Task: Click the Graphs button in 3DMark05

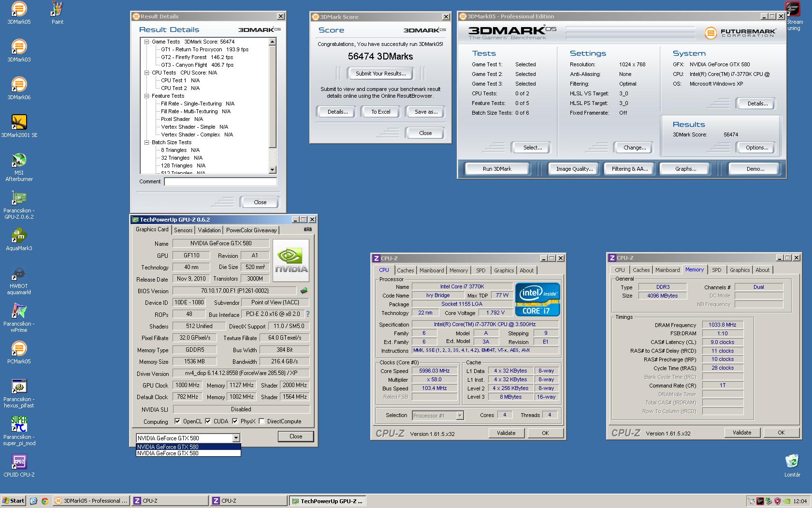Action: pyautogui.click(x=685, y=169)
